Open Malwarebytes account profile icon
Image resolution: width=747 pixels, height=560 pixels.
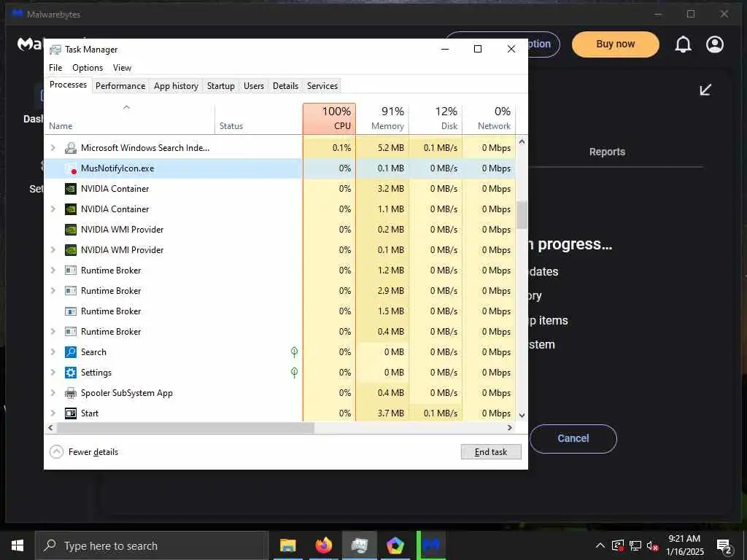pyautogui.click(x=715, y=44)
